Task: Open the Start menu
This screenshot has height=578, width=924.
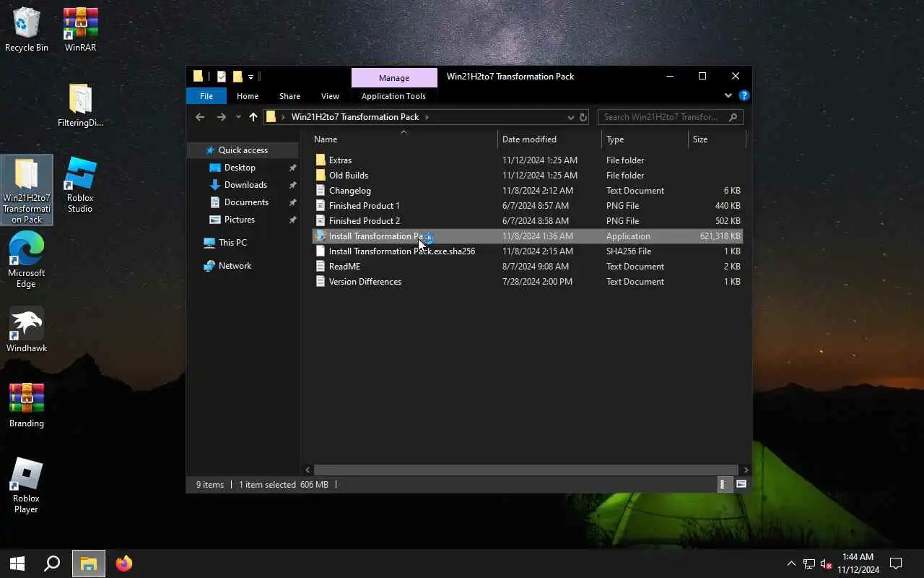Action: coord(17,564)
